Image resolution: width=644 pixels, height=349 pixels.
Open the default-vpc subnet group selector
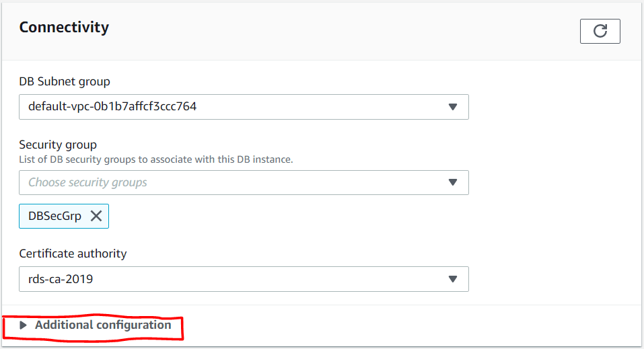pyautogui.click(x=229, y=107)
